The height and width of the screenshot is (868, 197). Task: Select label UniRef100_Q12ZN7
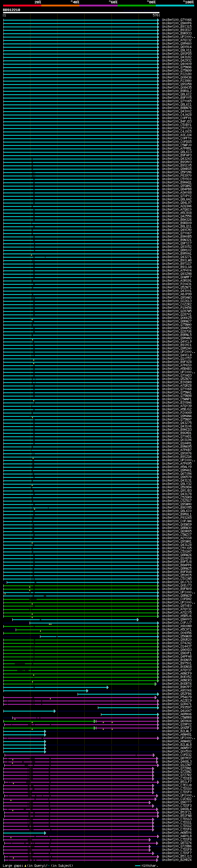177,765
